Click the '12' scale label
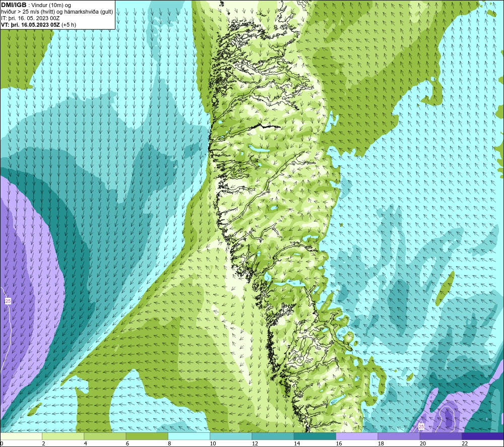Viewport: 504px width, 447px height. (x=255, y=443)
